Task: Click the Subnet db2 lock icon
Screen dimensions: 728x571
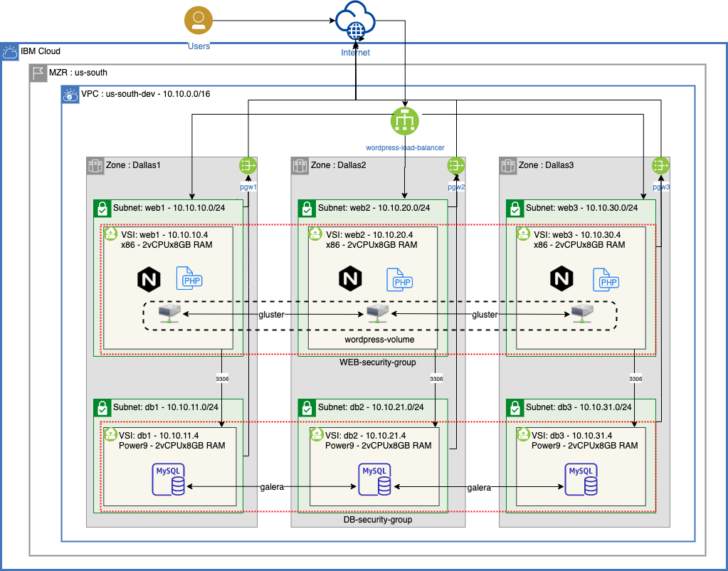Action: pos(307,408)
